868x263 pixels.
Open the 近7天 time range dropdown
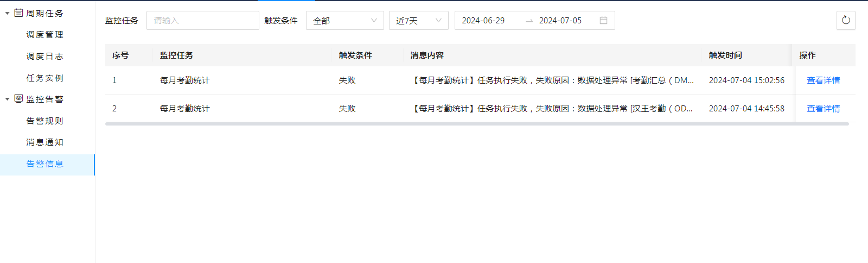point(418,21)
